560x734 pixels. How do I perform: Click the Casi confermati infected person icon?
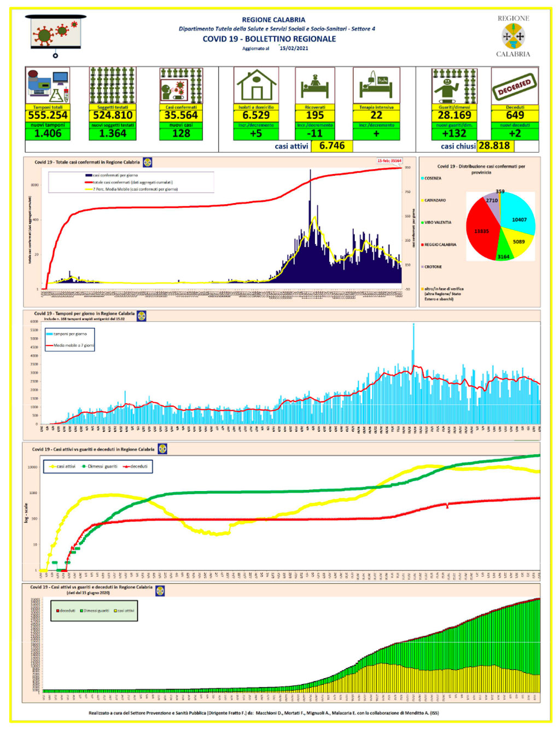(181, 86)
